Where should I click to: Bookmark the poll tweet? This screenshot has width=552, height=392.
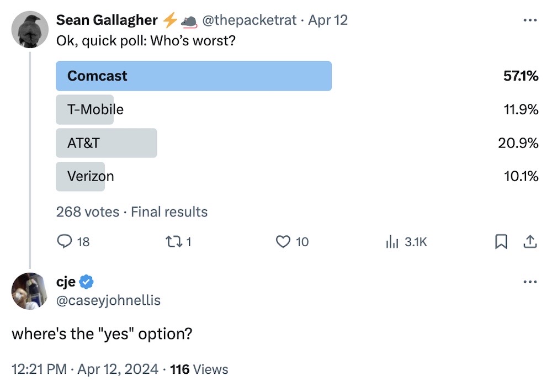tap(501, 242)
